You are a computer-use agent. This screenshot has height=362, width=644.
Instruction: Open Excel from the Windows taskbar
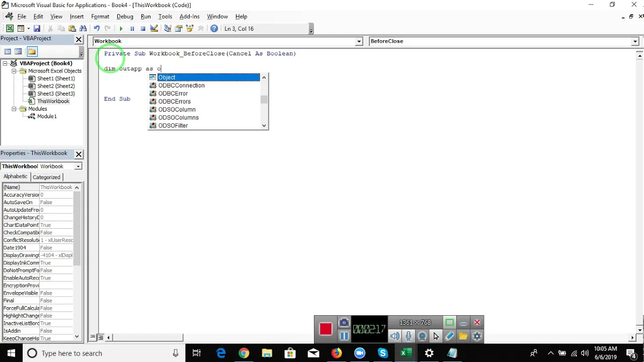tap(406, 353)
